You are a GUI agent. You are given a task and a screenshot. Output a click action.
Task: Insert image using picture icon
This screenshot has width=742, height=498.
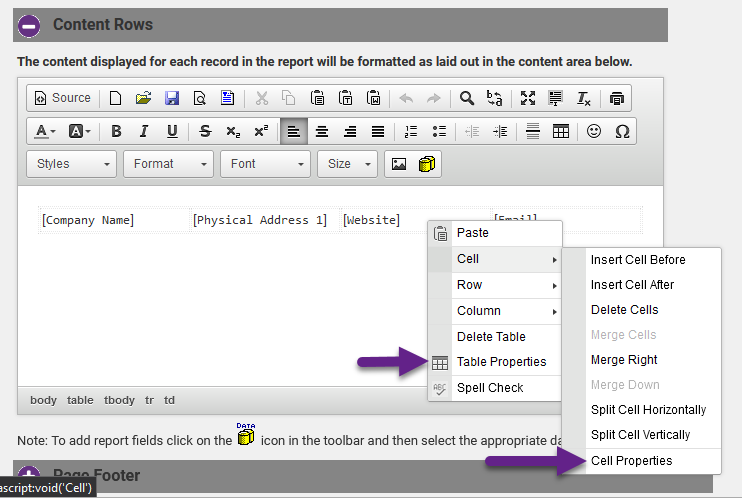[399, 164]
